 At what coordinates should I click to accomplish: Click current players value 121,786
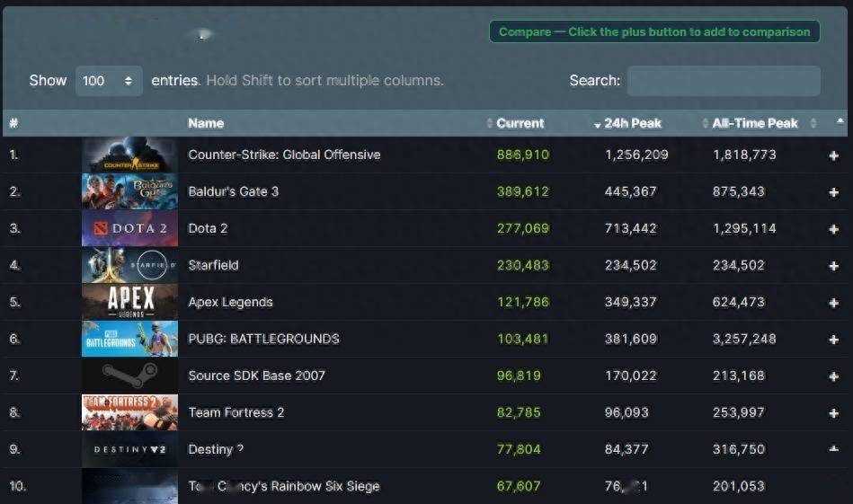pyautogui.click(x=523, y=302)
